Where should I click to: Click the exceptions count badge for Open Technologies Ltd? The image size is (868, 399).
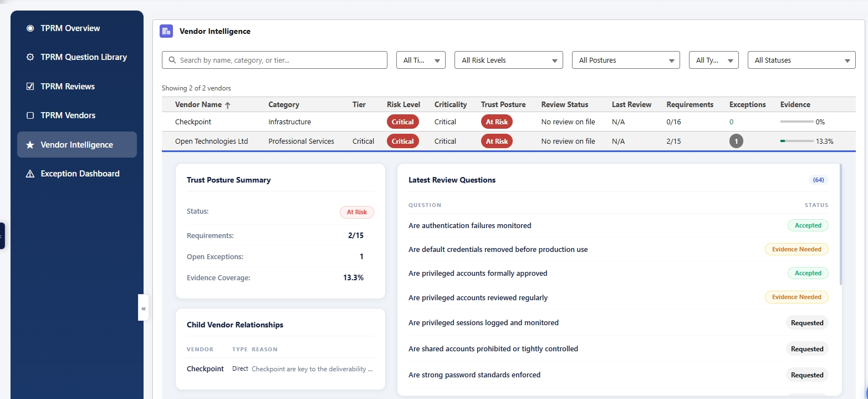(736, 141)
